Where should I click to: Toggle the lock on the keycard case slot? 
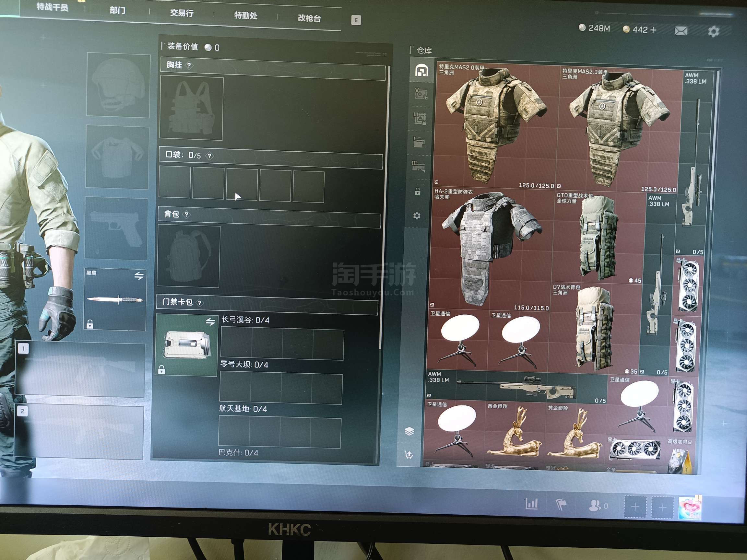[x=162, y=370]
